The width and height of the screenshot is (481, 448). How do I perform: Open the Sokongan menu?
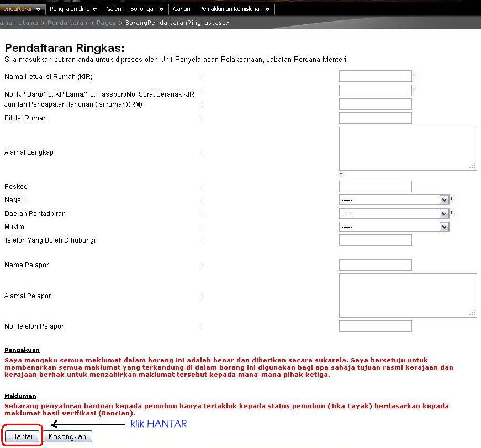click(x=147, y=9)
